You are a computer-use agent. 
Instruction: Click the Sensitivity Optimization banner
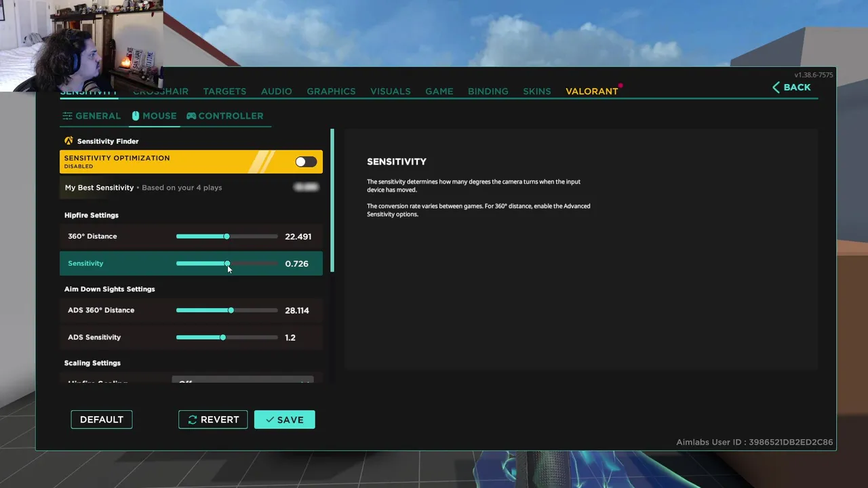coord(191,162)
